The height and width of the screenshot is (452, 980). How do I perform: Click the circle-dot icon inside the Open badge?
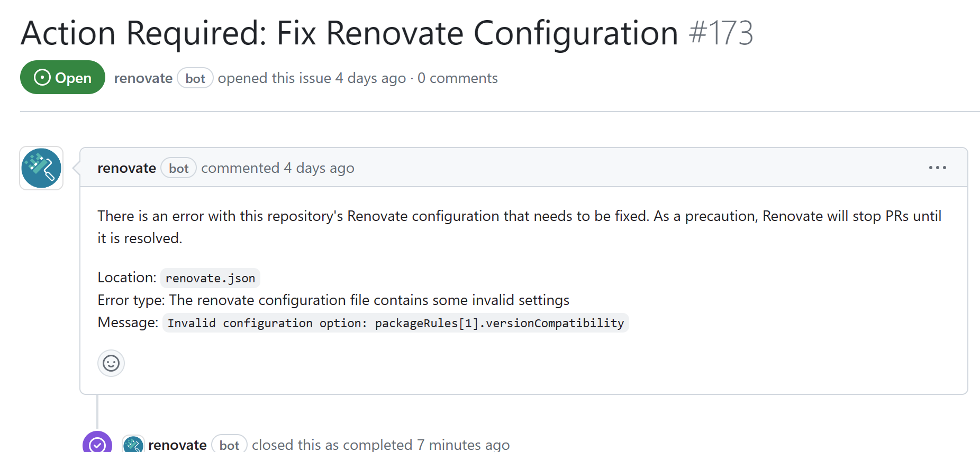42,77
